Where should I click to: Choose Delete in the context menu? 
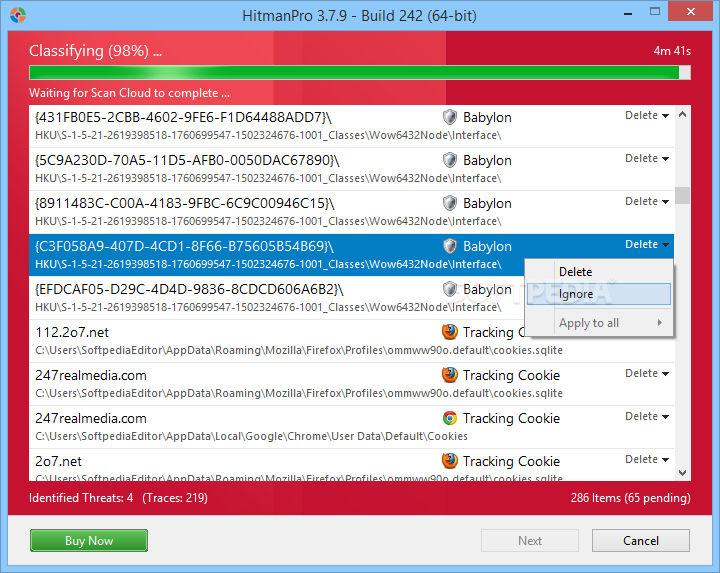[599, 272]
